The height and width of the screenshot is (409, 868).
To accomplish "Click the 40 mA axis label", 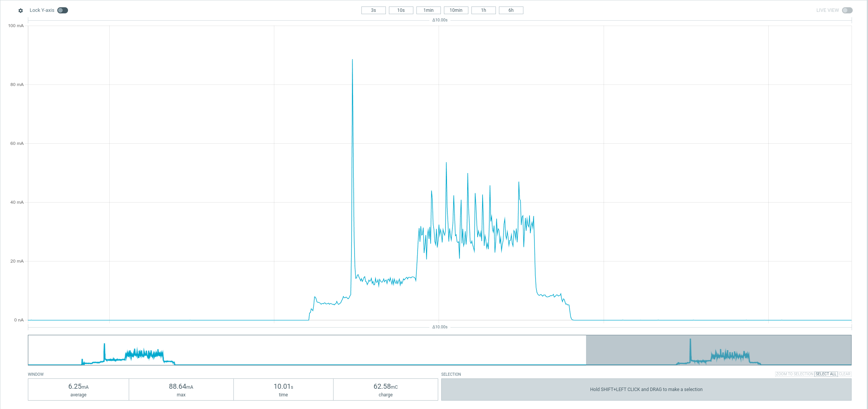I will point(17,202).
